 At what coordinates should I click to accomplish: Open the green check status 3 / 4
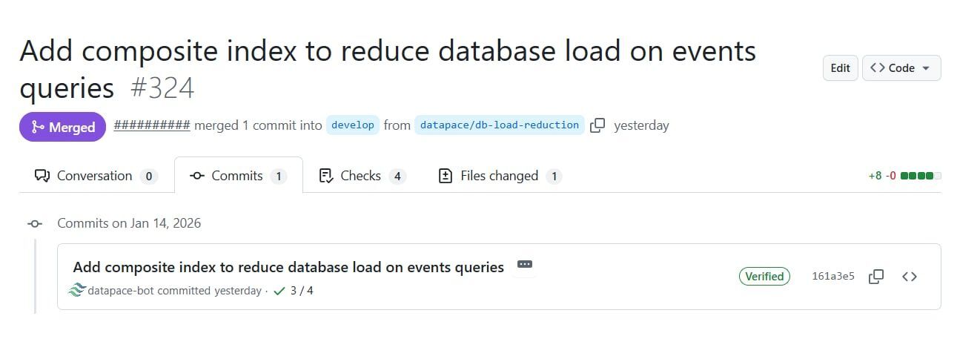(293, 291)
